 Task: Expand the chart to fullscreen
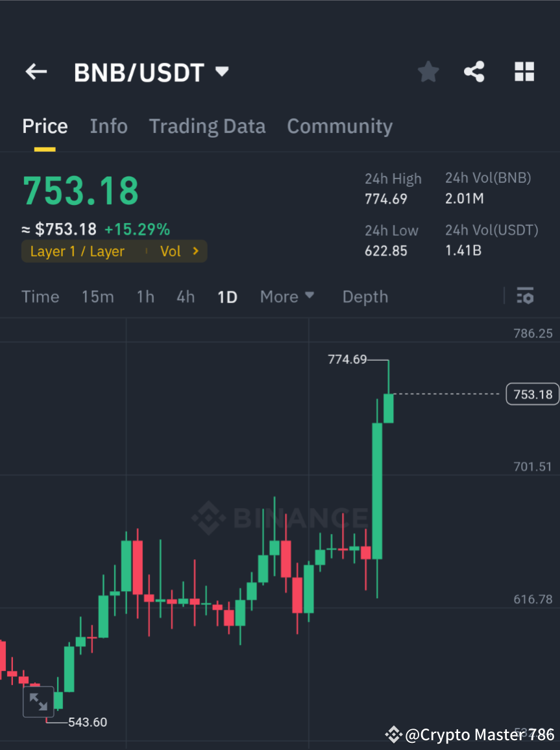click(38, 701)
